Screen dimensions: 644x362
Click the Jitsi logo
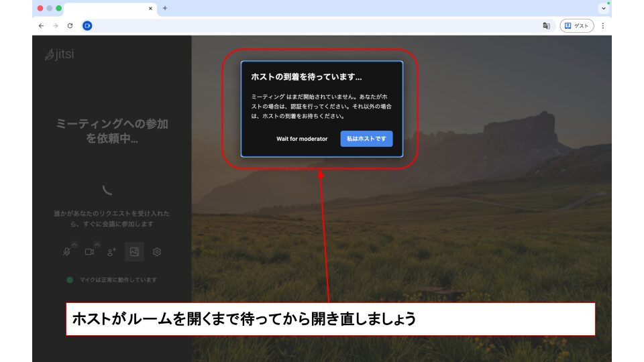click(x=59, y=54)
